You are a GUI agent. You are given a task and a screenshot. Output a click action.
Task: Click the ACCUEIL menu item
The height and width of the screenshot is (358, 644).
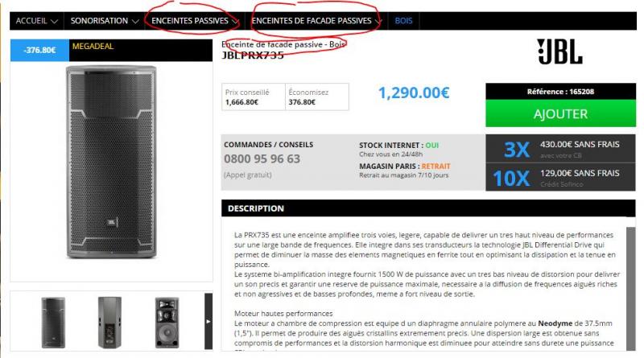[x=31, y=21]
